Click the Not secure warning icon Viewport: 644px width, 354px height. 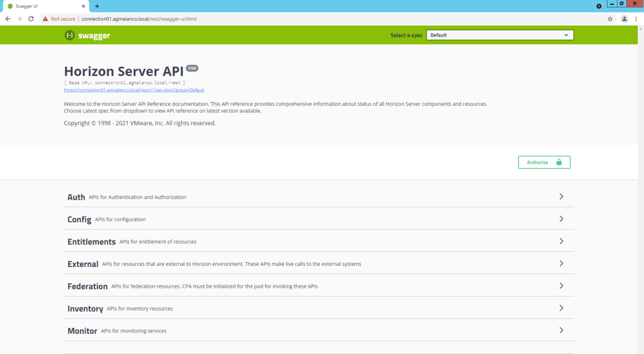click(45, 19)
